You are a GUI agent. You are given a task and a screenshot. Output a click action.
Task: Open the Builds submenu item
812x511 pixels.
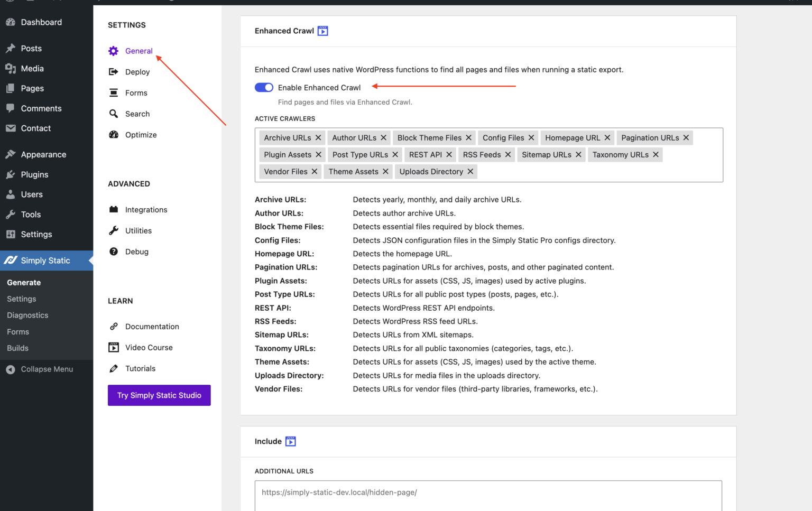[17, 348]
